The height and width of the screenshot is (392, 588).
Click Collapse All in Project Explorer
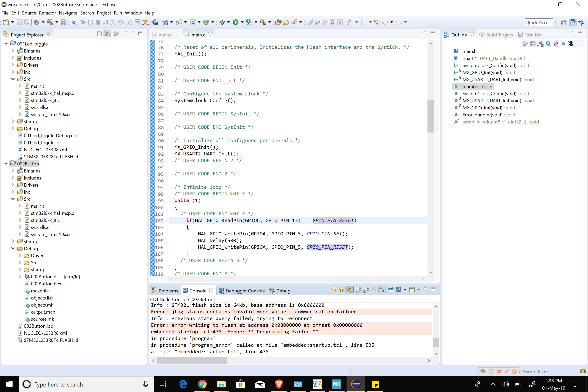pos(99,34)
